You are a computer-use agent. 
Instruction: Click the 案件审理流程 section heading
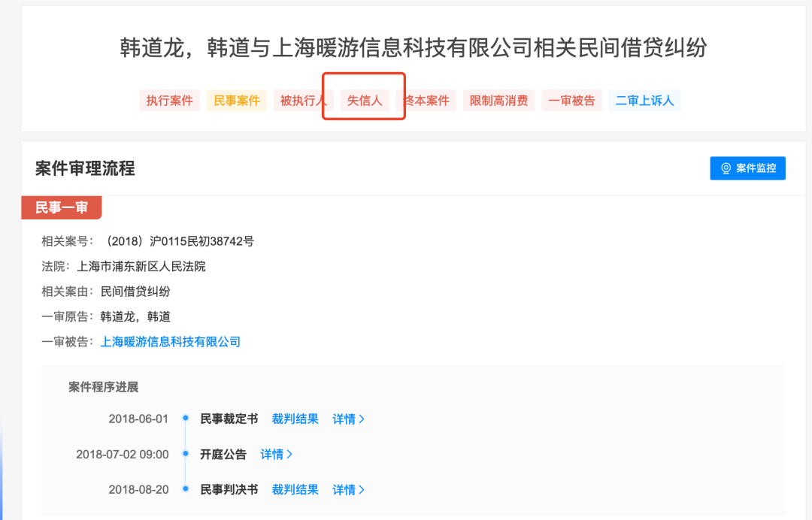point(85,168)
